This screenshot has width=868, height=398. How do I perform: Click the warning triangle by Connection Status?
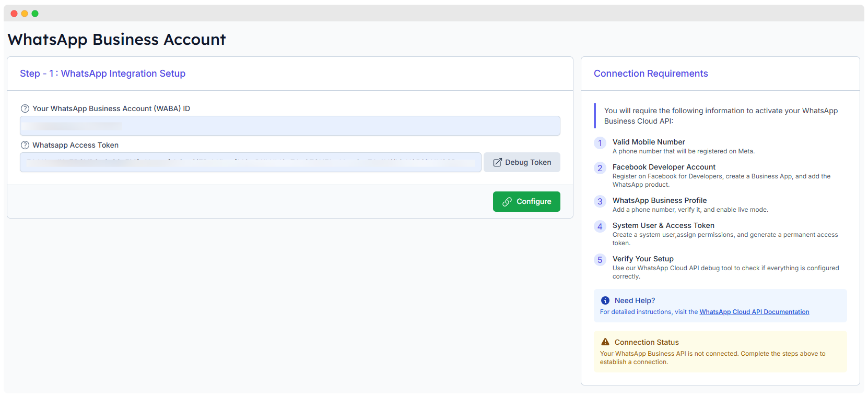click(x=605, y=342)
